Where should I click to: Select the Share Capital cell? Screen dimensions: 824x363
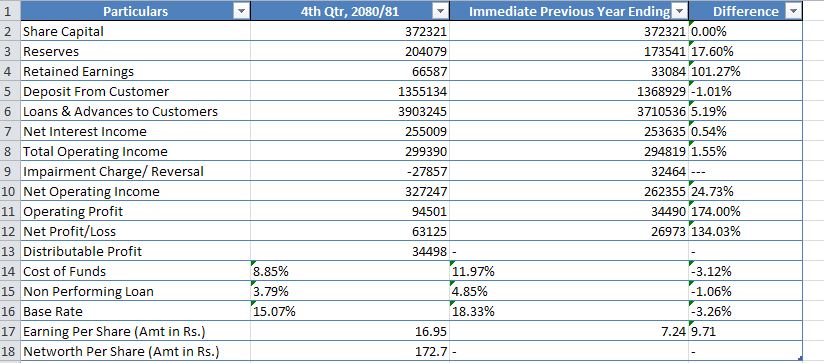136,32
